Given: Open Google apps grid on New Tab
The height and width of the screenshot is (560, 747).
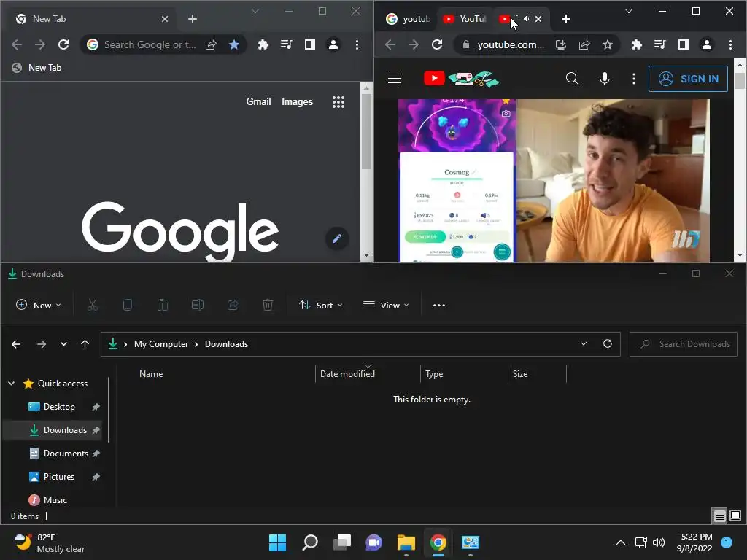Looking at the screenshot, I should coord(338,102).
